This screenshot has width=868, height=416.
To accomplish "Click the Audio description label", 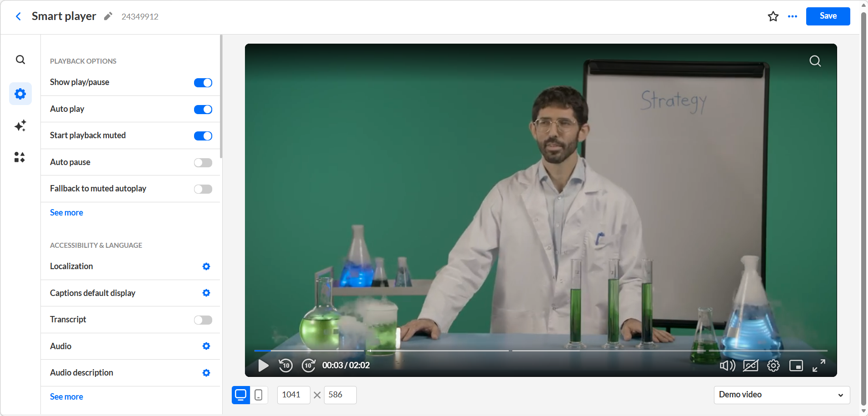I will (81, 373).
